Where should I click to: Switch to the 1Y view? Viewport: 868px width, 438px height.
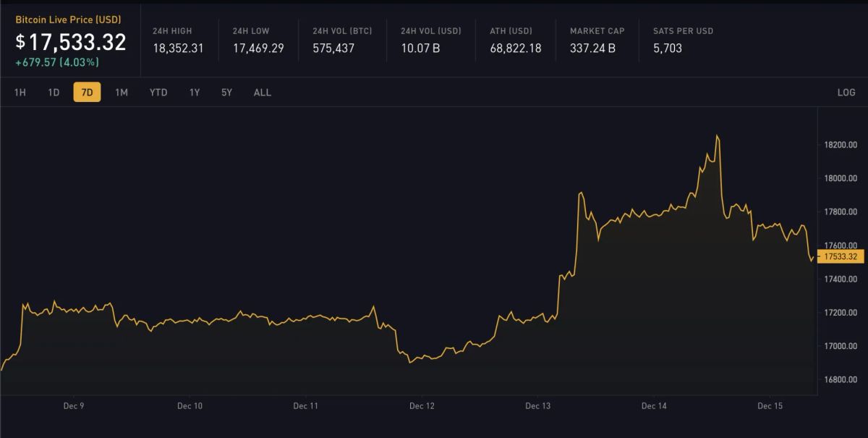(x=193, y=93)
